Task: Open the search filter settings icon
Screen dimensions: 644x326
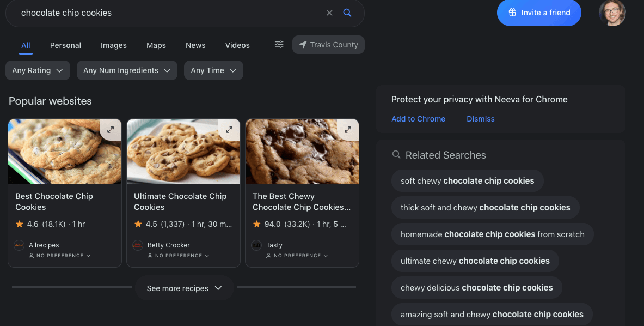Action: (x=279, y=45)
